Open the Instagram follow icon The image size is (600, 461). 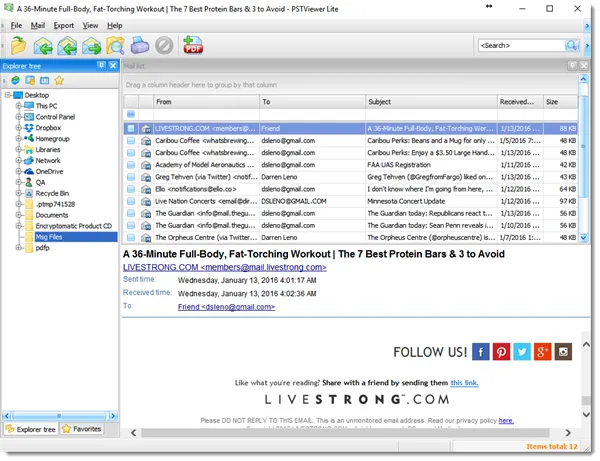coord(563,352)
